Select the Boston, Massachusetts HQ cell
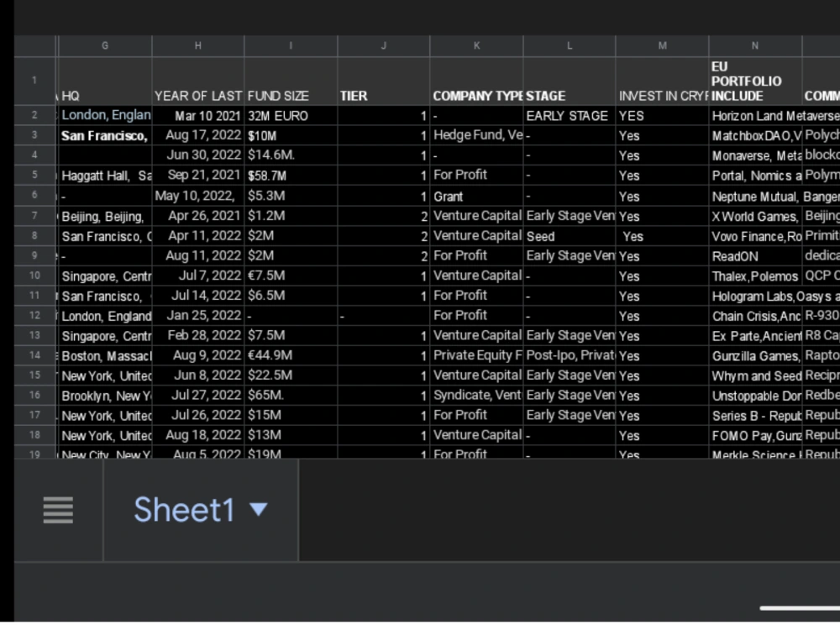 coord(105,355)
